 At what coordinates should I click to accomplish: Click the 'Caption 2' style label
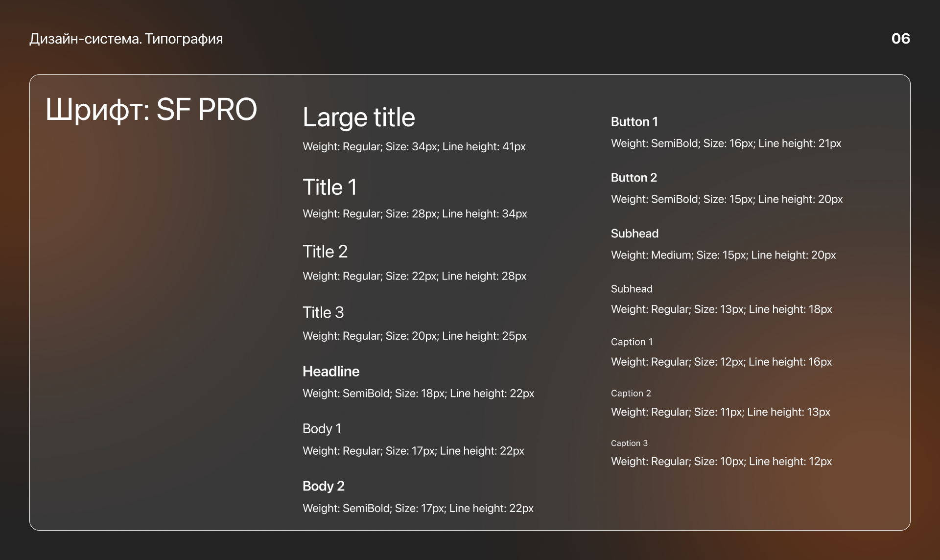[631, 394]
